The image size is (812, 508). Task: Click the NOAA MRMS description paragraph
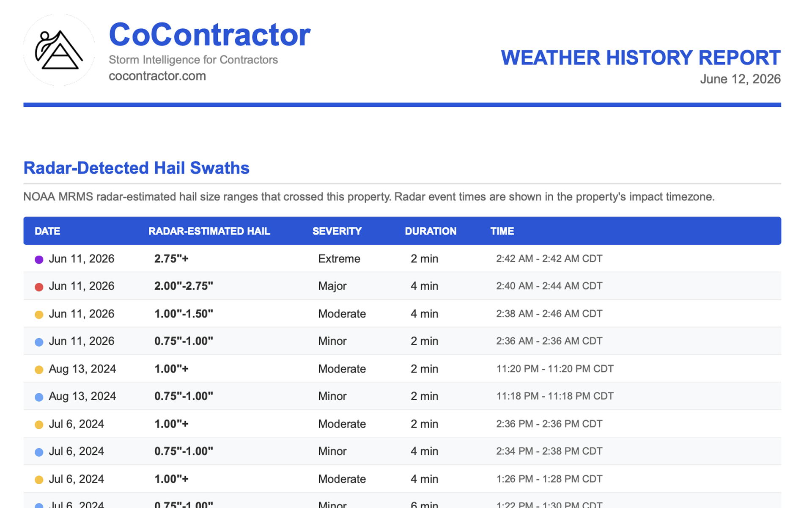coord(369,197)
